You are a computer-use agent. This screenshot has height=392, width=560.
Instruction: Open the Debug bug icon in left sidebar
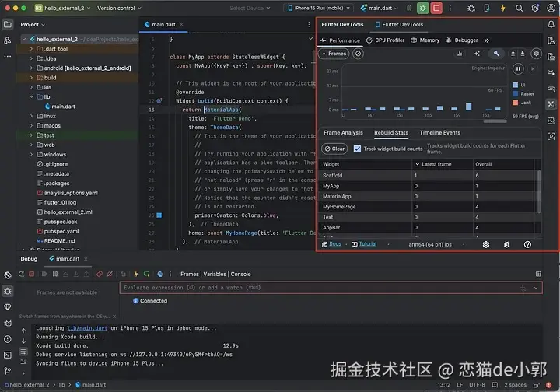[x=8, y=291]
